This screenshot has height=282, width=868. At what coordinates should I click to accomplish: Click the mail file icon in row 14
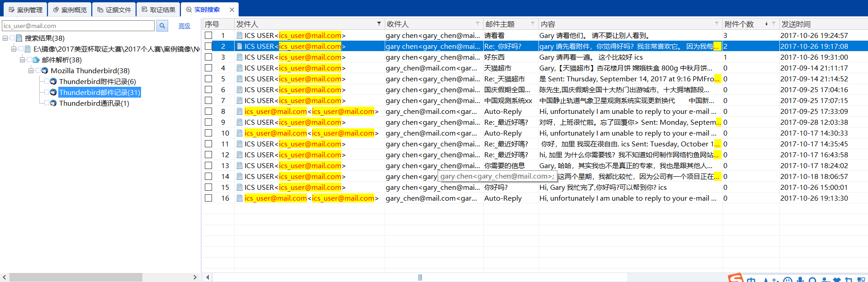(x=240, y=176)
